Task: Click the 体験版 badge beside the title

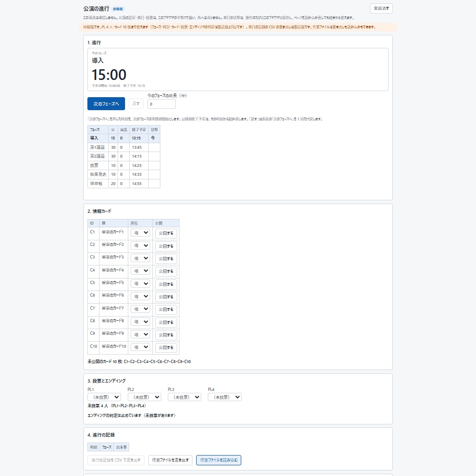Action: point(118,9)
